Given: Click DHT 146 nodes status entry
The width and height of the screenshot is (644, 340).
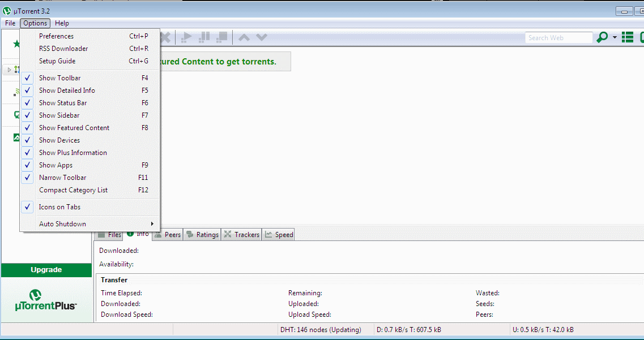Looking at the screenshot, I should tap(321, 330).
